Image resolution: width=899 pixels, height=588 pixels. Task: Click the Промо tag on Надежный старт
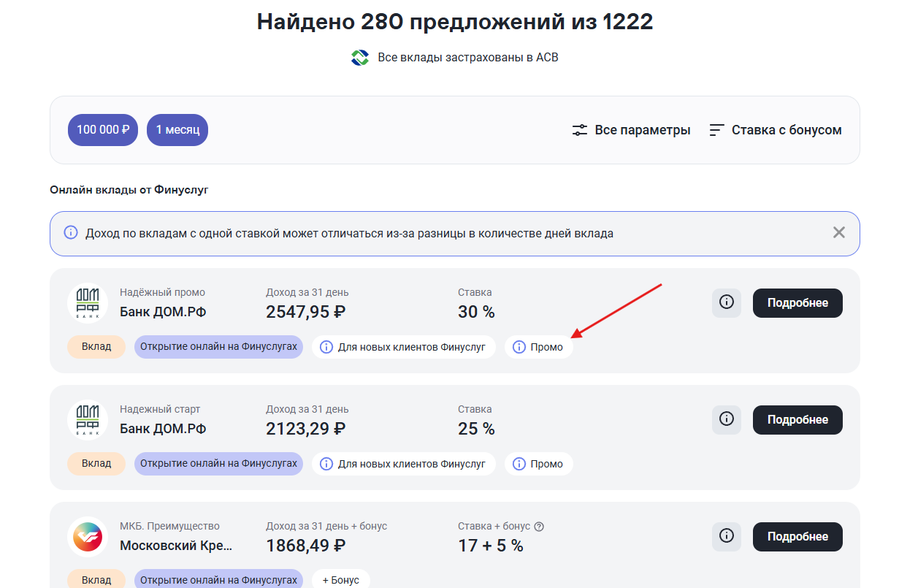539,464
